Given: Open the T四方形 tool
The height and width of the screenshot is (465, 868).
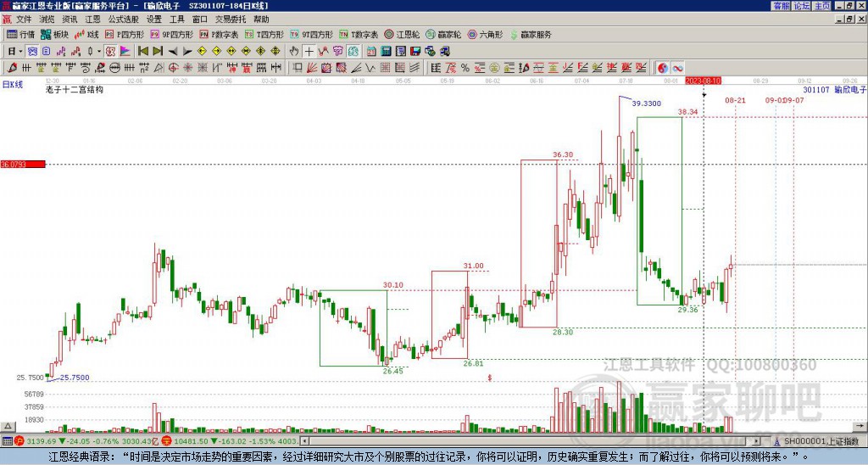Looking at the screenshot, I should coord(264,34).
